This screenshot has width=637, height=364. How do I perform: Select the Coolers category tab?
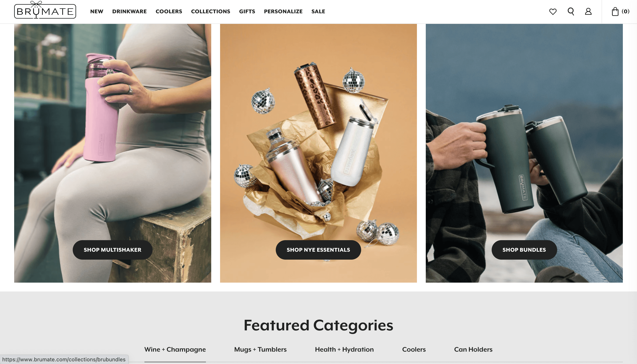[414, 349]
